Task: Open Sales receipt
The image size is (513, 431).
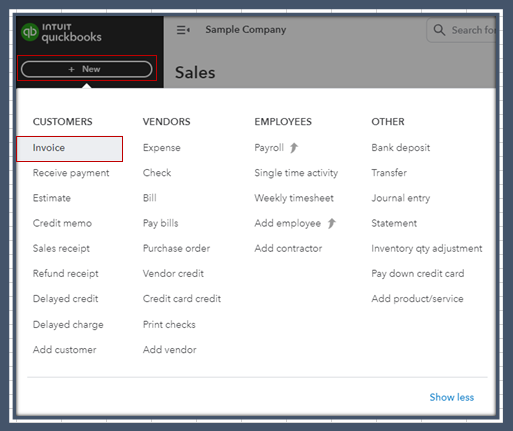Action: pyautogui.click(x=61, y=248)
